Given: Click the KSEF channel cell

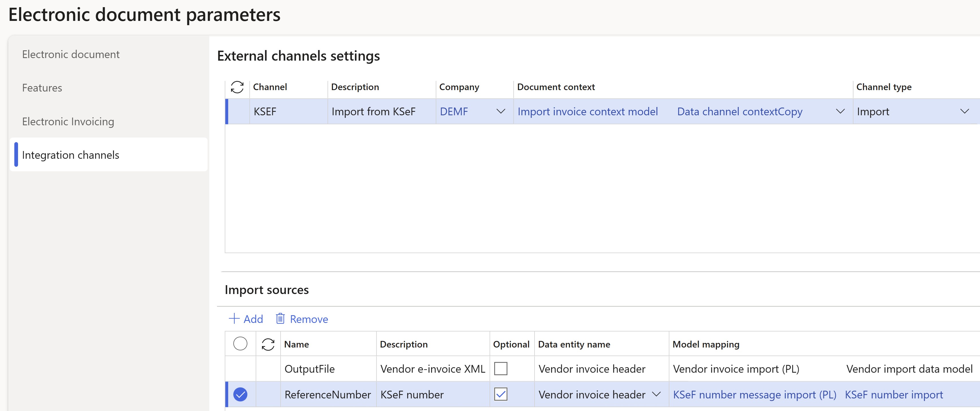Looking at the screenshot, I should coord(288,111).
